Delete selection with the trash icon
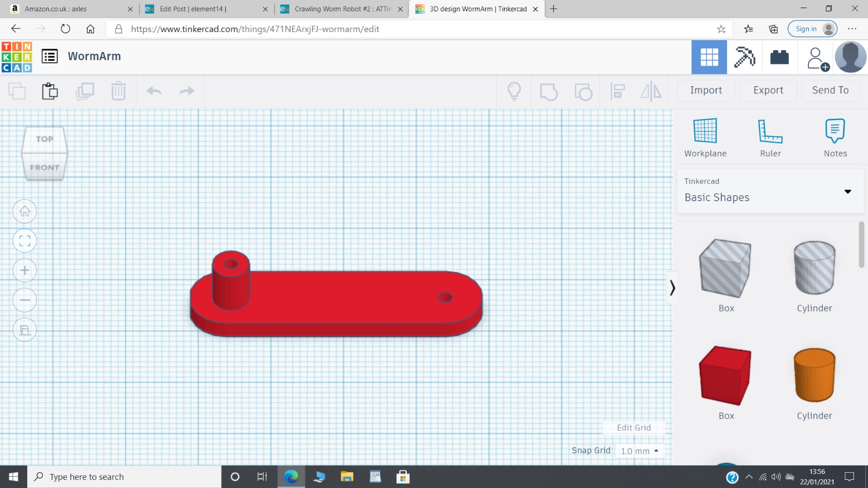This screenshot has height=488, width=868. (118, 91)
